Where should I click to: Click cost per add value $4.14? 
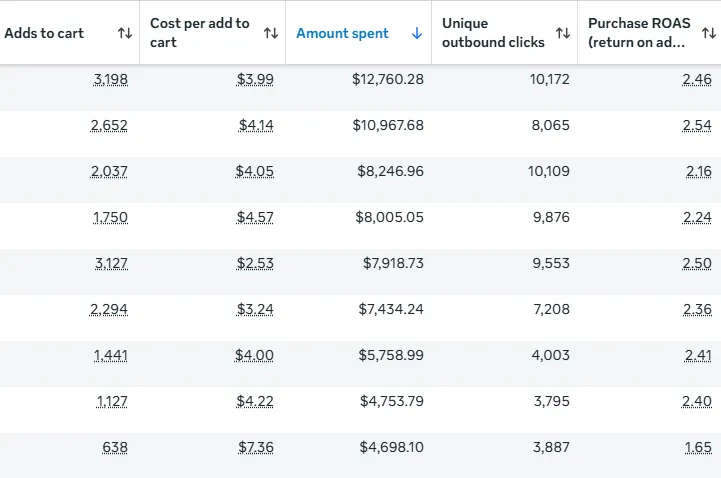click(x=256, y=125)
